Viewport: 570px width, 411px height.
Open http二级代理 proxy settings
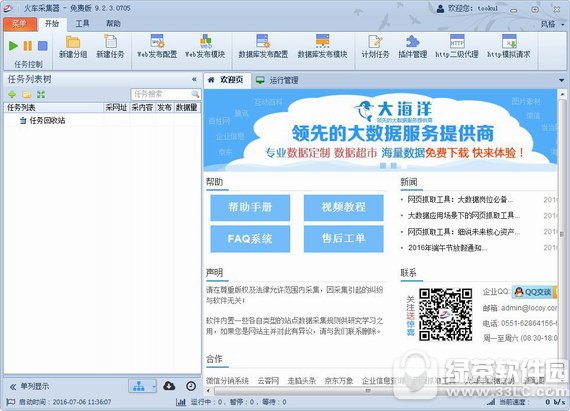457,47
